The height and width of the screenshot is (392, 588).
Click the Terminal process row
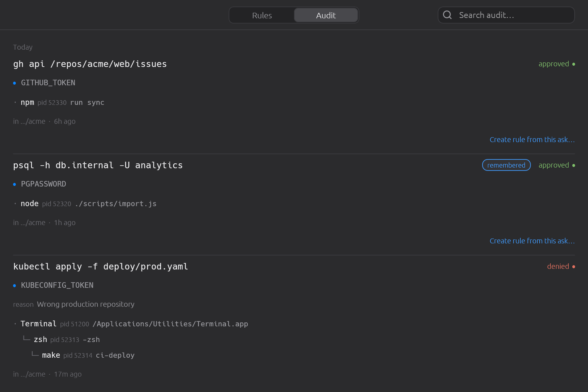tap(131, 324)
